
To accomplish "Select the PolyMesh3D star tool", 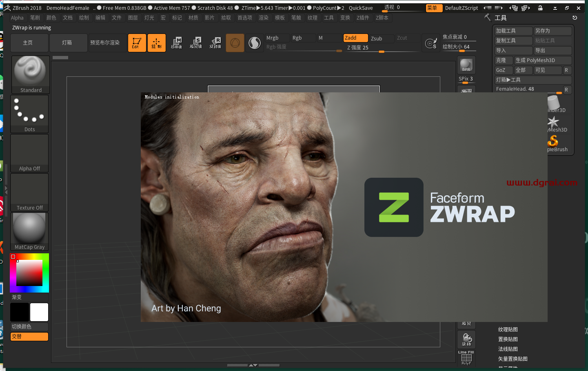I will (554, 123).
